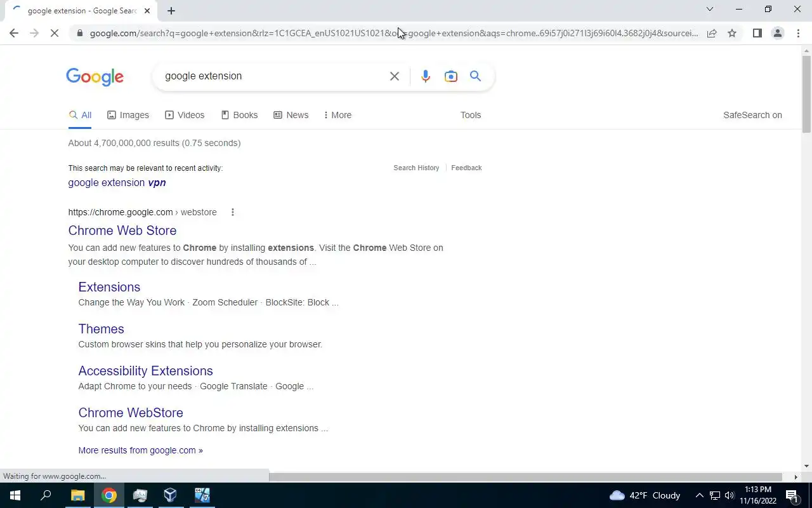Open the search Tools options
Screen dimensions: 812x508
(x=471, y=115)
